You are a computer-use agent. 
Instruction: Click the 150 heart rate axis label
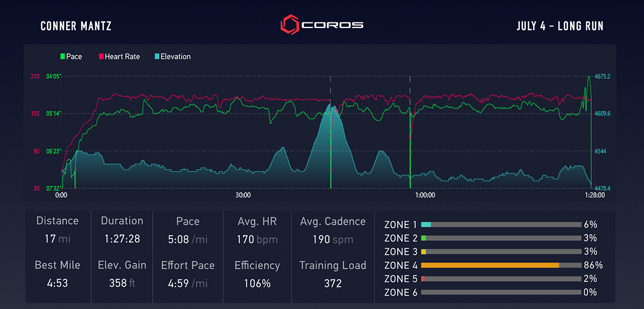coord(35,114)
